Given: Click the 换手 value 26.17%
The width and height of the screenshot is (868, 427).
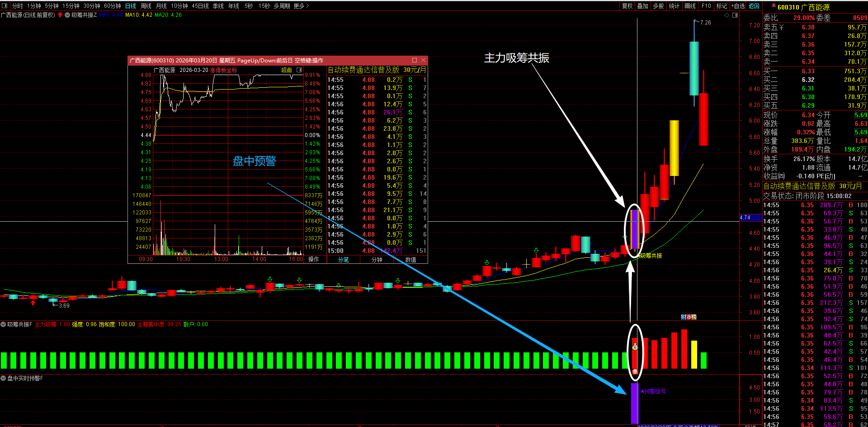Looking at the screenshot, I should point(803,159).
